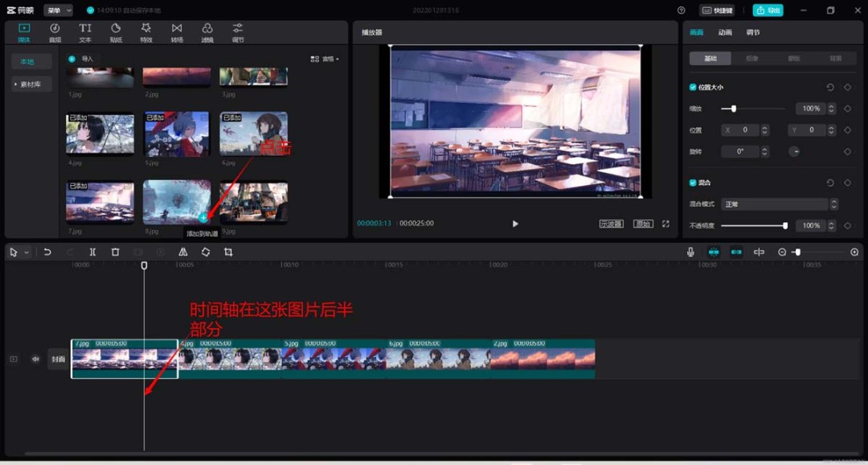The width and height of the screenshot is (868, 465).
Task: Open the 特效 effects panel
Action: [x=145, y=32]
